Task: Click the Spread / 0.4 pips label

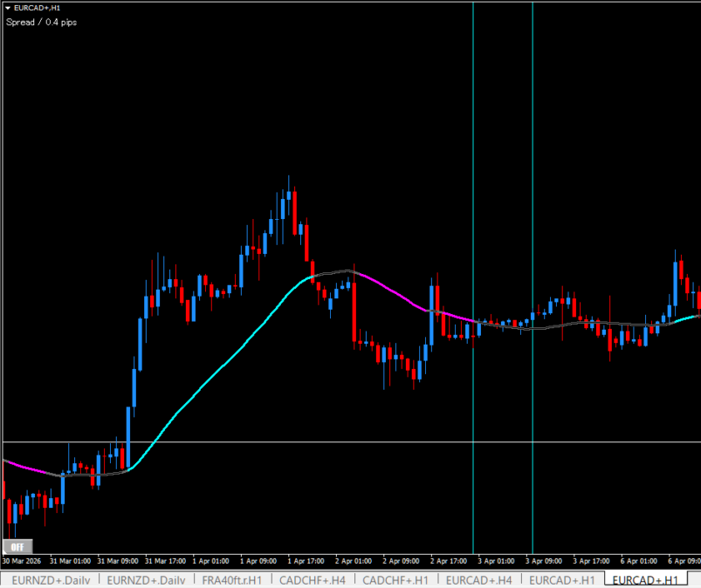Action: point(41,22)
